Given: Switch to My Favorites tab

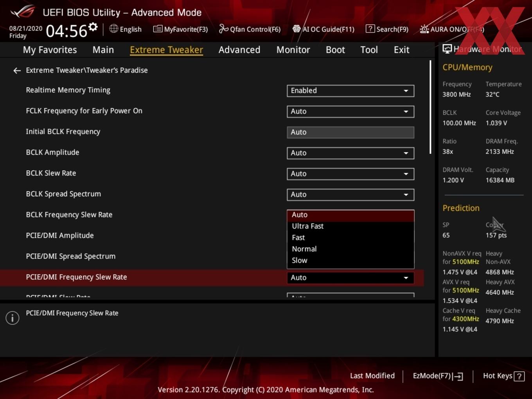Looking at the screenshot, I should [50, 50].
